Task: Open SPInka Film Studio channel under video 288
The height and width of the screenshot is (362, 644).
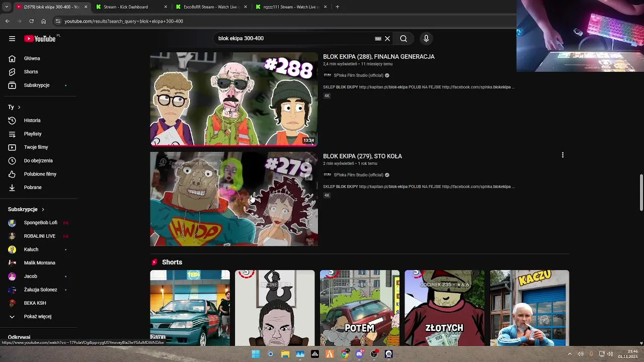Action: coord(358,75)
